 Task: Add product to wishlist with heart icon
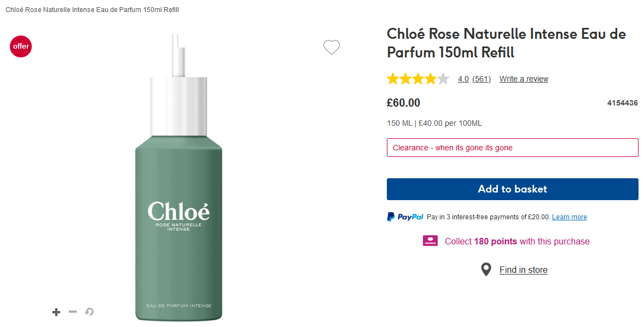coord(332,48)
